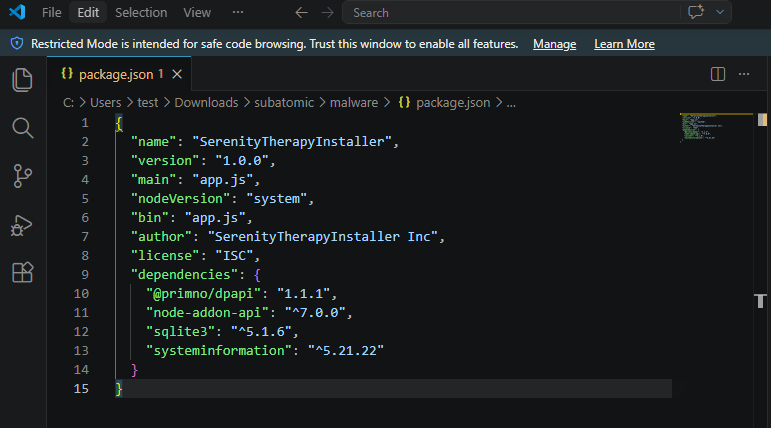Expand the chat dropdown chevron
Viewport: 771px width, 428px height.
click(x=720, y=12)
